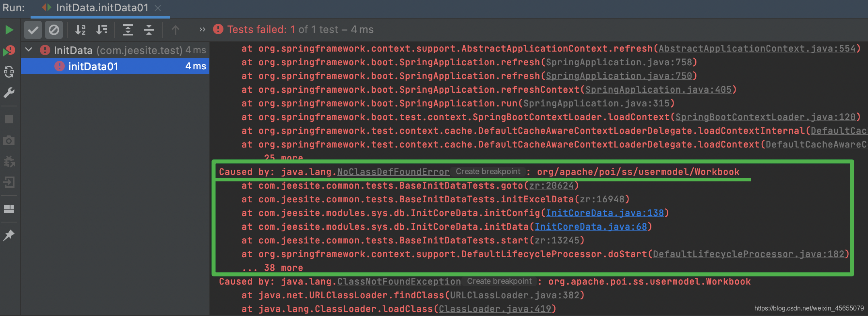Toggle Show Ignored tests button
Viewport: 868px width, 316px height.
[x=54, y=30]
